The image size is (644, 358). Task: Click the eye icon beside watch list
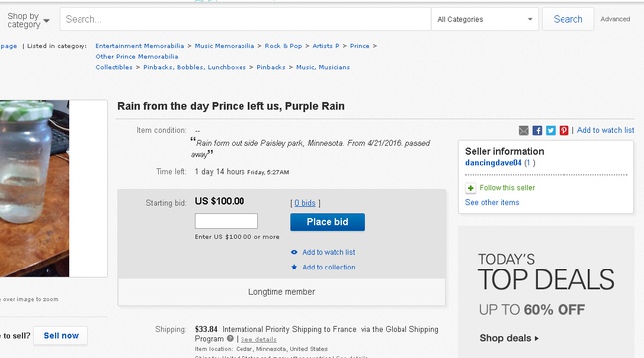pos(294,252)
